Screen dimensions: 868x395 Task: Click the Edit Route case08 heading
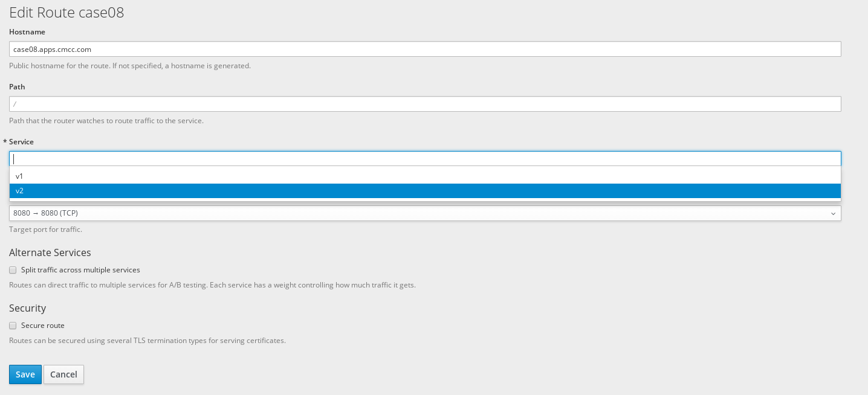[x=66, y=13]
